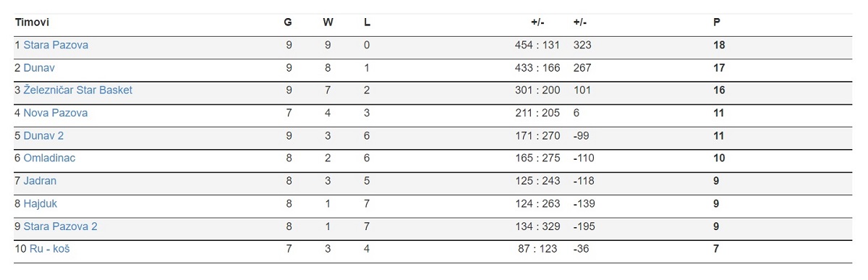Viewport: 868px width, 280px height.
Task: Open the Železničar Star Basket link
Action: point(77,90)
